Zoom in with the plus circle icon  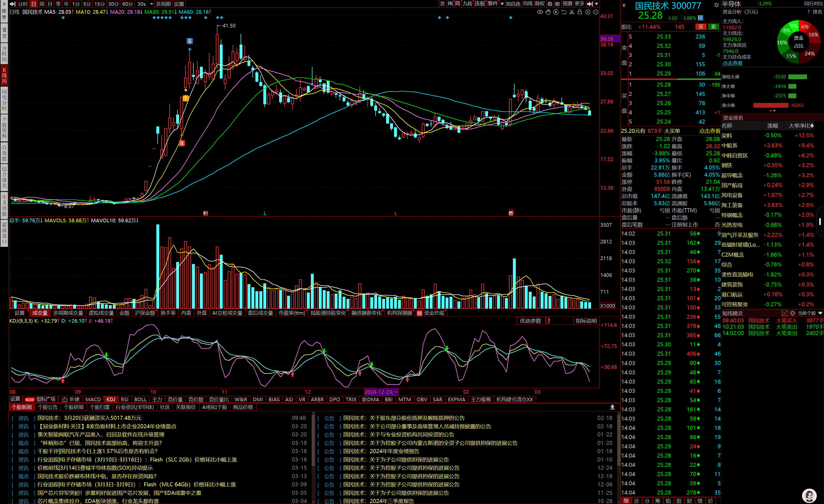pos(588,12)
